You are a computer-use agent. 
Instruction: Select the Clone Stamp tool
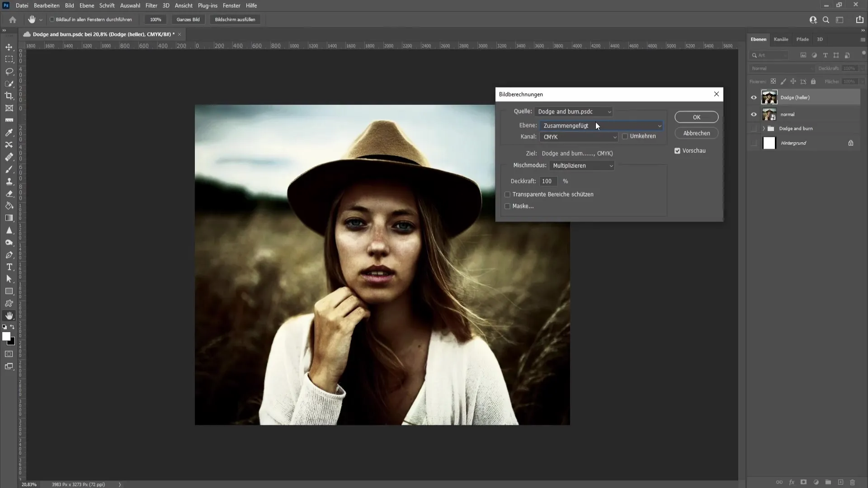tap(9, 181)
